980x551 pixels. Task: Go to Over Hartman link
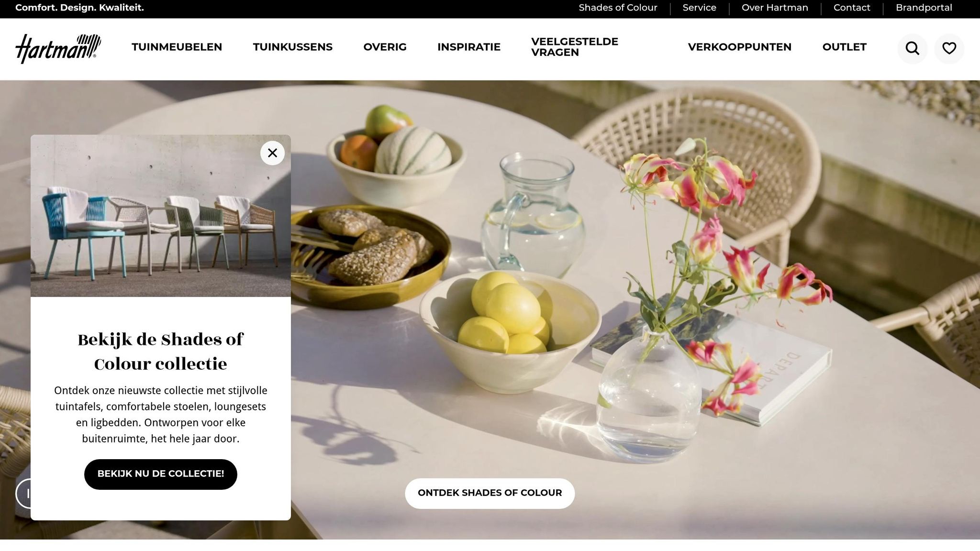775,8
